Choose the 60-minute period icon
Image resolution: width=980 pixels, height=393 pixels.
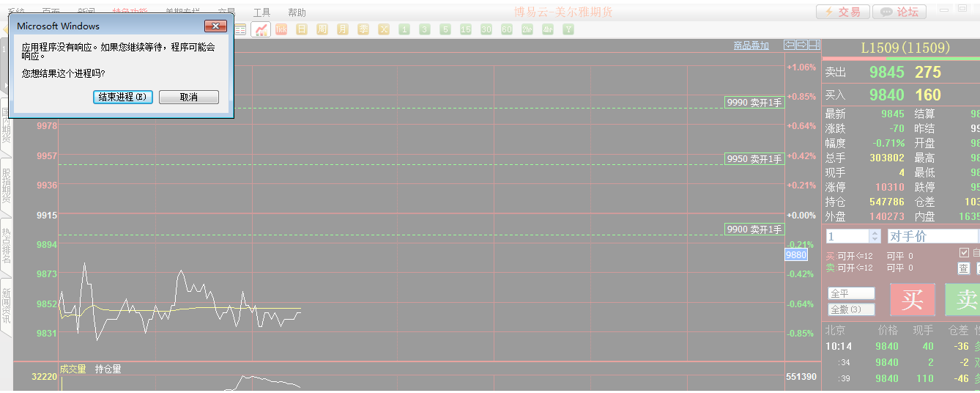tap(507, 29)
